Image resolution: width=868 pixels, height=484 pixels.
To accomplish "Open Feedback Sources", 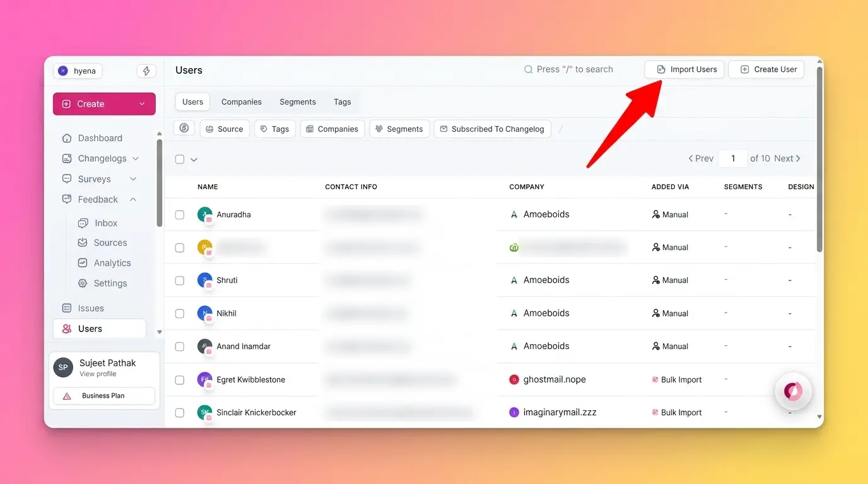I will 110,243.
